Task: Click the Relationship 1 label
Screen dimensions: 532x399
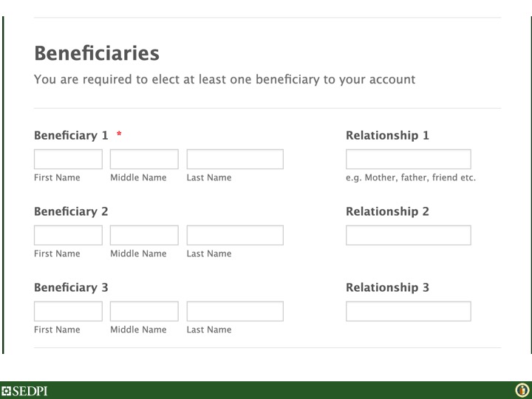Action: (387, 136)
